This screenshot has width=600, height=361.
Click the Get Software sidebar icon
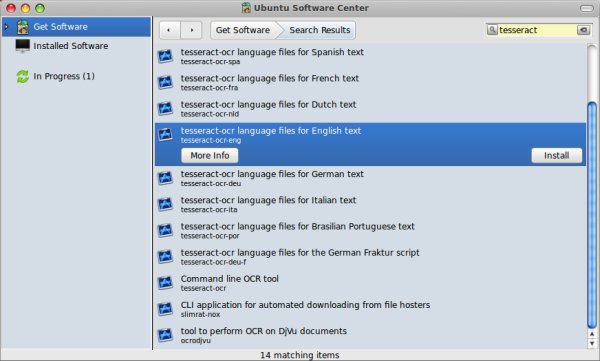click(23, 27)
